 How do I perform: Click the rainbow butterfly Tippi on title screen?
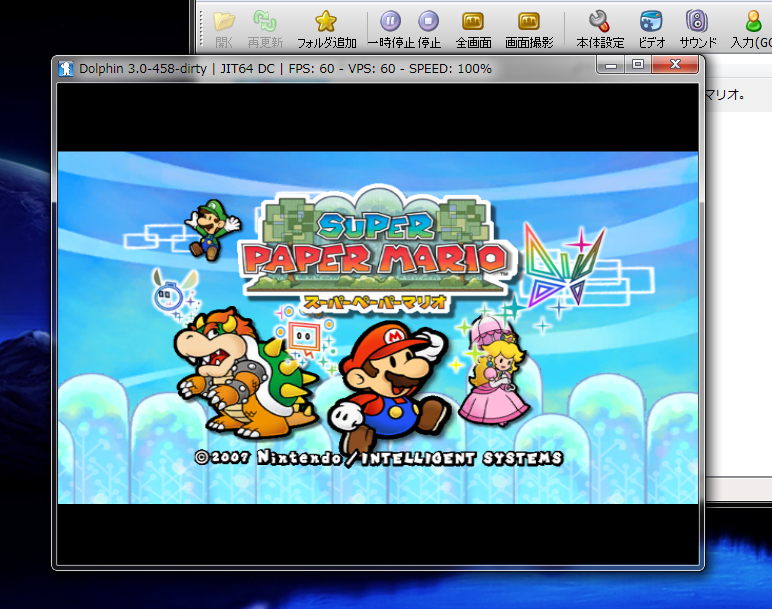point(563,264)
